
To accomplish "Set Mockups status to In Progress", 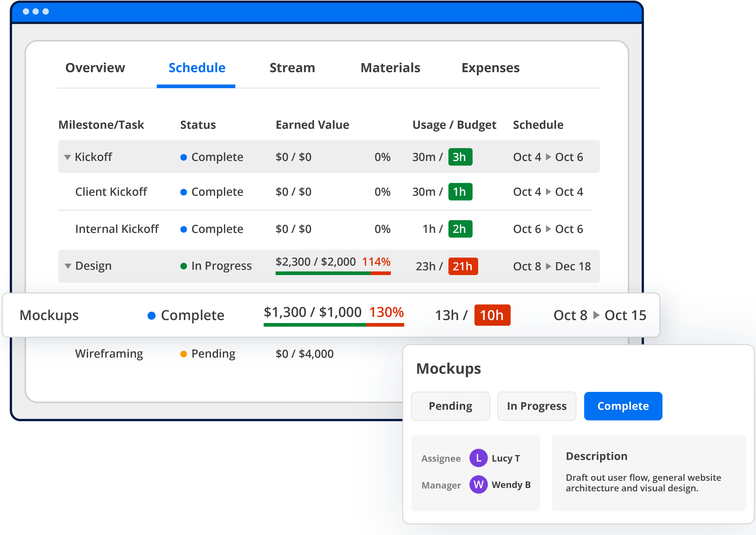I will (537, 406).
